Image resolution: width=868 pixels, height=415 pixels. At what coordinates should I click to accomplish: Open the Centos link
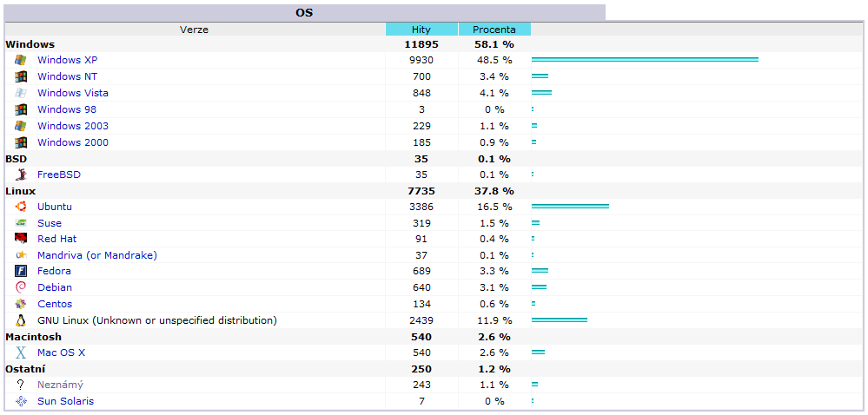click(x=55, y=304)
